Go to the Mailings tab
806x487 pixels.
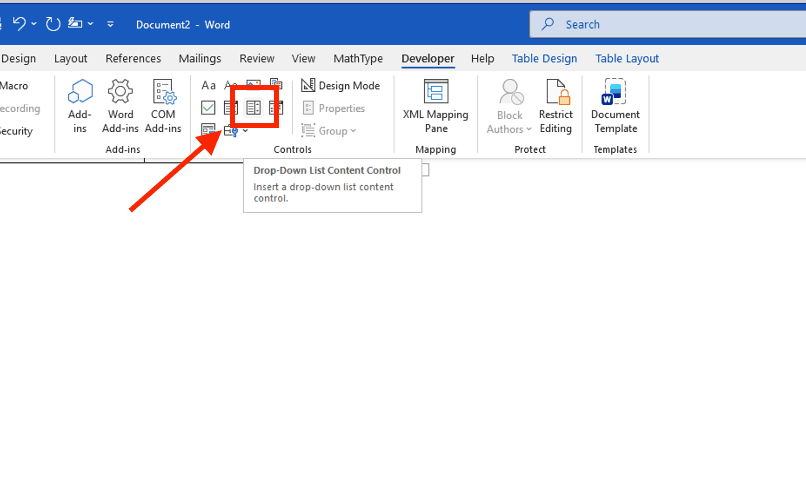(x=200, y=59)
